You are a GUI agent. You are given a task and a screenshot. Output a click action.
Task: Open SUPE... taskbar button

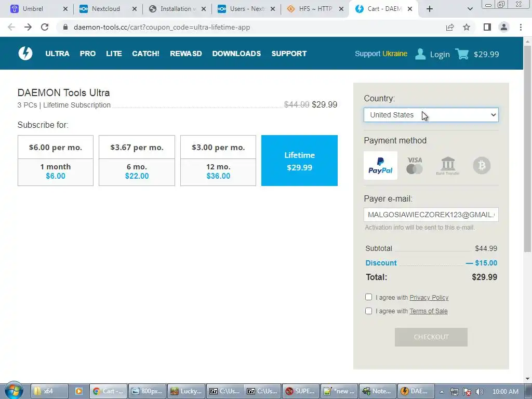tap(301, 391)
